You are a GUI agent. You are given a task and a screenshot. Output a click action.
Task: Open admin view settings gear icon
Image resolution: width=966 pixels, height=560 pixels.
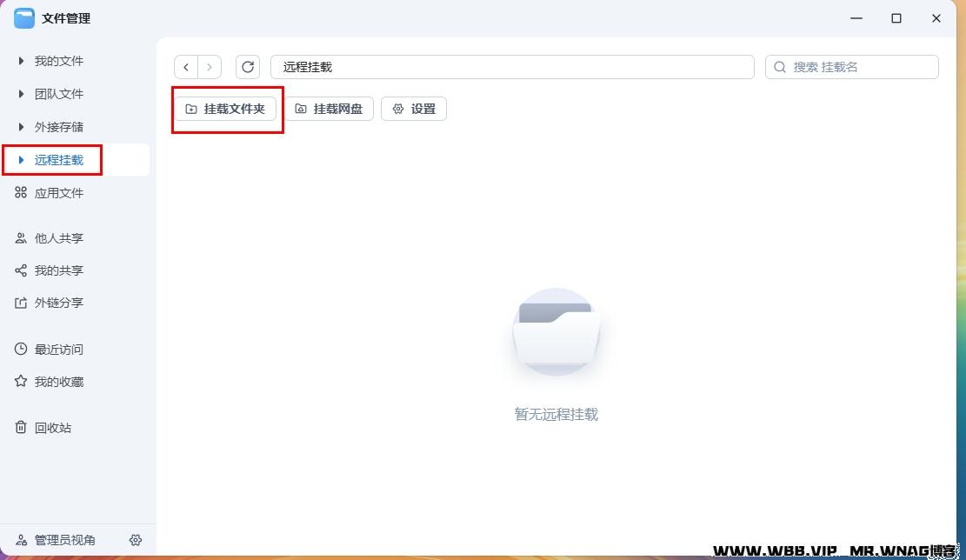[x=136, y=540]
